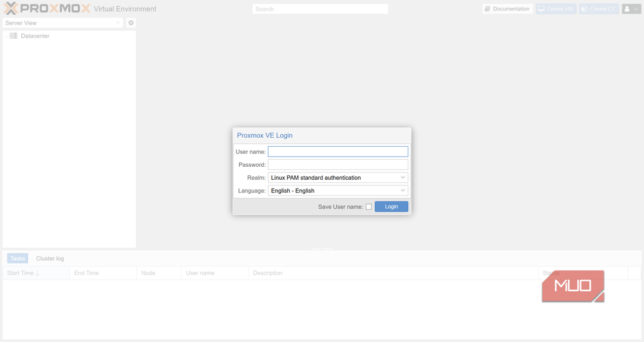This screenshot has width=644, height=342.
Task: Click the Documentation book icon
Action: tap(487, 8)
